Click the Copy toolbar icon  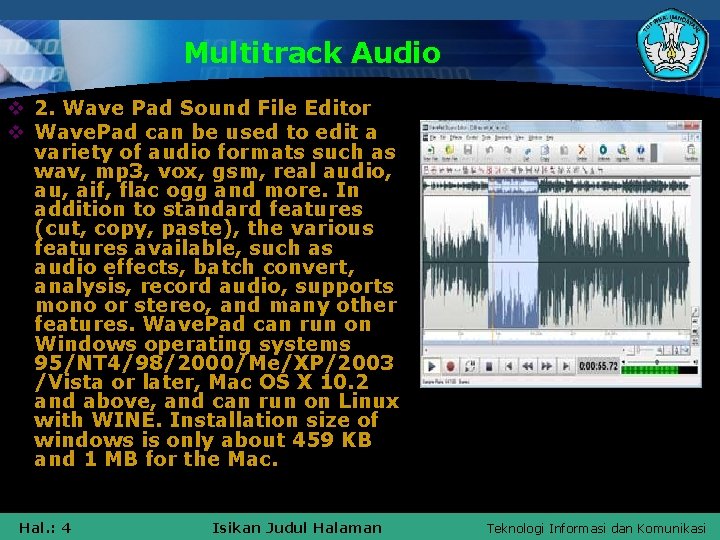(x=545, y=152)
